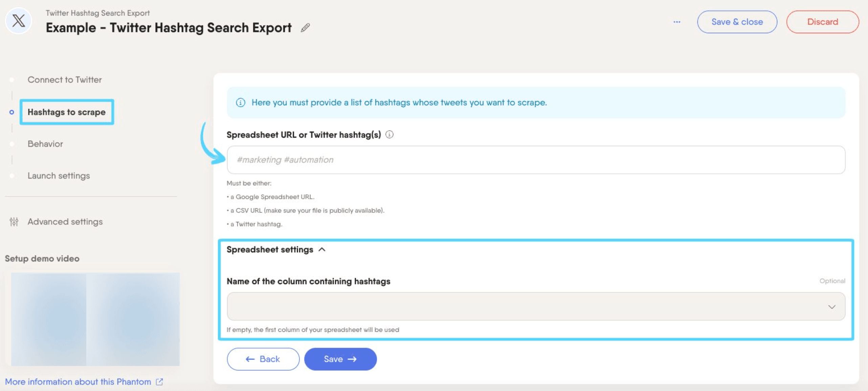The image size is (868, 391).
Task: Click the 'Optional' label
Action: point(832,281)
